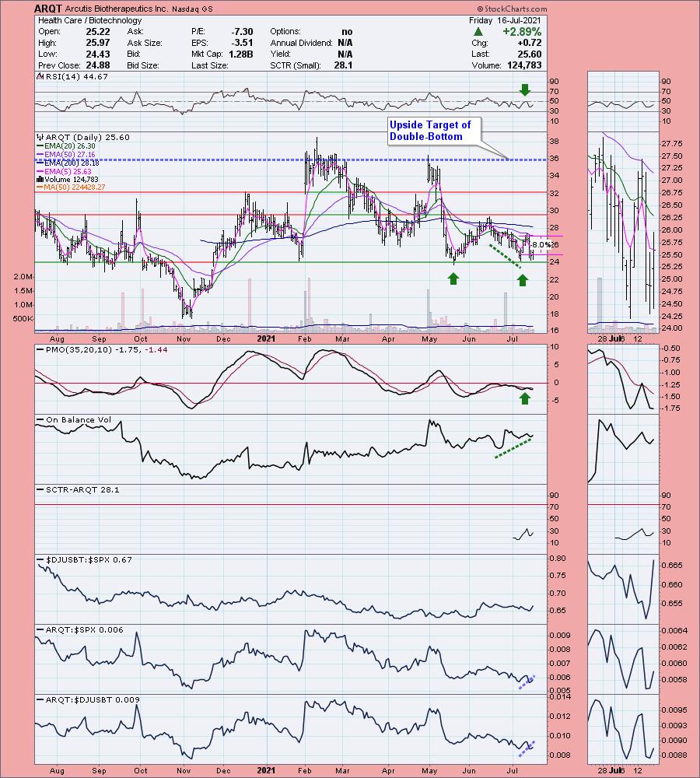Click the Health Care / Biotechnology sector label
Viewport: 700px width, 778px height.
(x=89, y=20)
